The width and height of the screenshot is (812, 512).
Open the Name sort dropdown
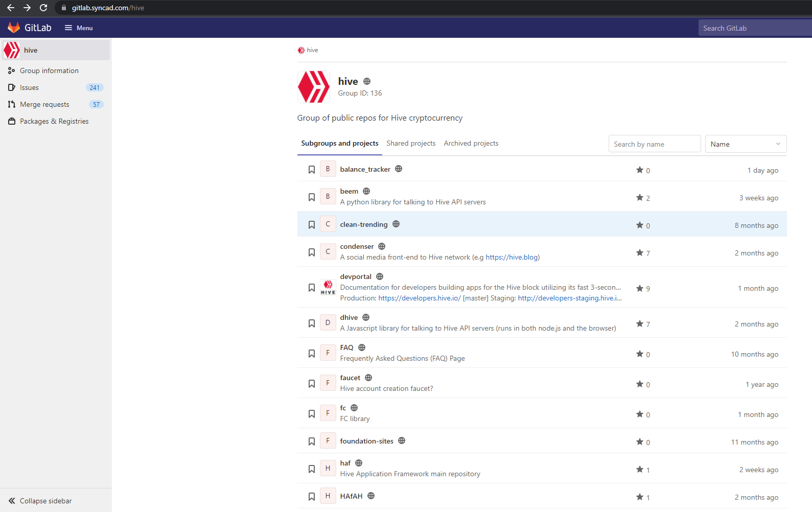click(746, 144)
